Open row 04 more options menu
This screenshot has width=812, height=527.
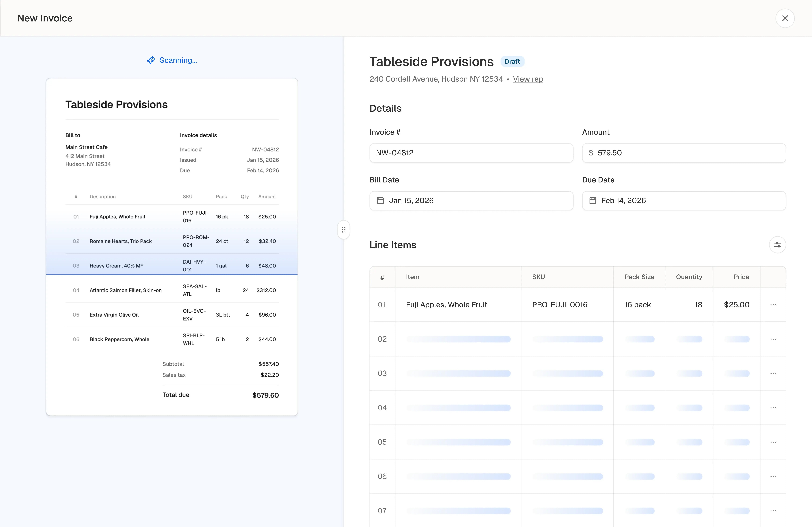click(x=773, y=408)
